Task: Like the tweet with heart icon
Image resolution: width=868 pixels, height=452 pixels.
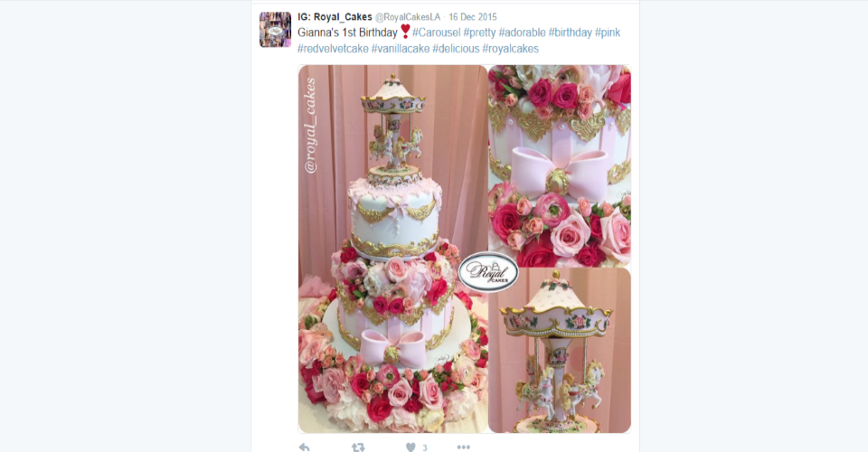Action: (410, 447)
